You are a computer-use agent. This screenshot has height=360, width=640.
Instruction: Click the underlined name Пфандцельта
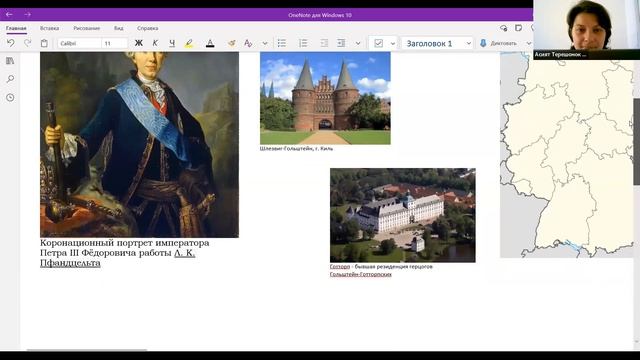(70, 263)
